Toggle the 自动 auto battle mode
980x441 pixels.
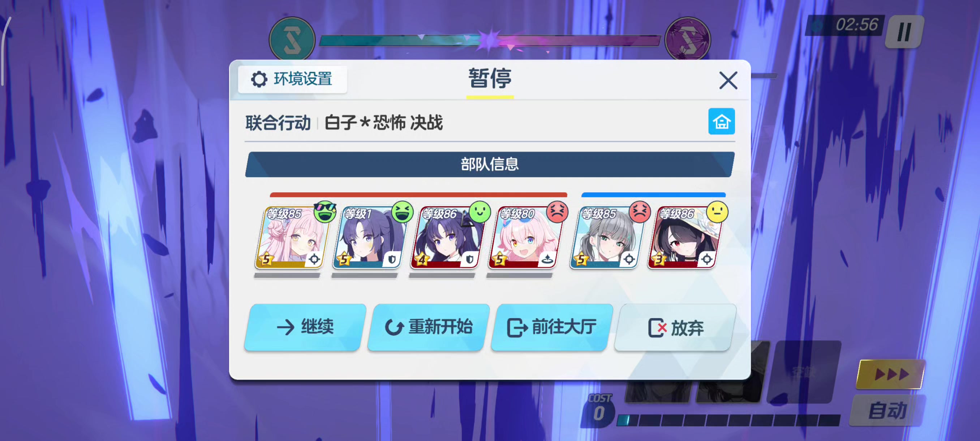tap(887, 411)
